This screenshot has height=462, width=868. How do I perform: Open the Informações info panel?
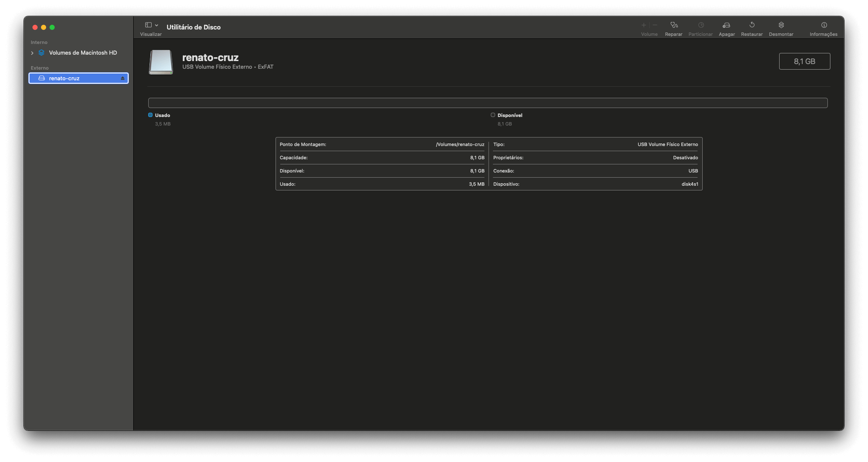click(824, 29)
